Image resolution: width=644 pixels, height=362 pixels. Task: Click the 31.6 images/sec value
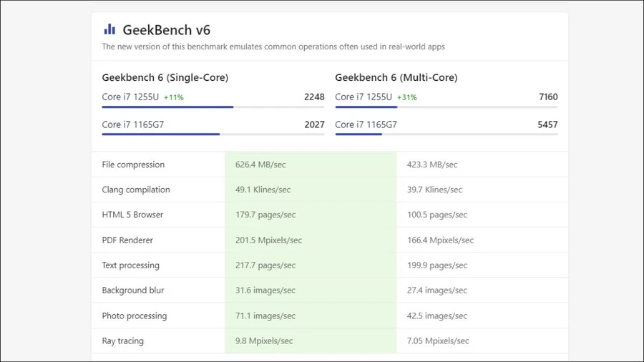coord(265,290)
